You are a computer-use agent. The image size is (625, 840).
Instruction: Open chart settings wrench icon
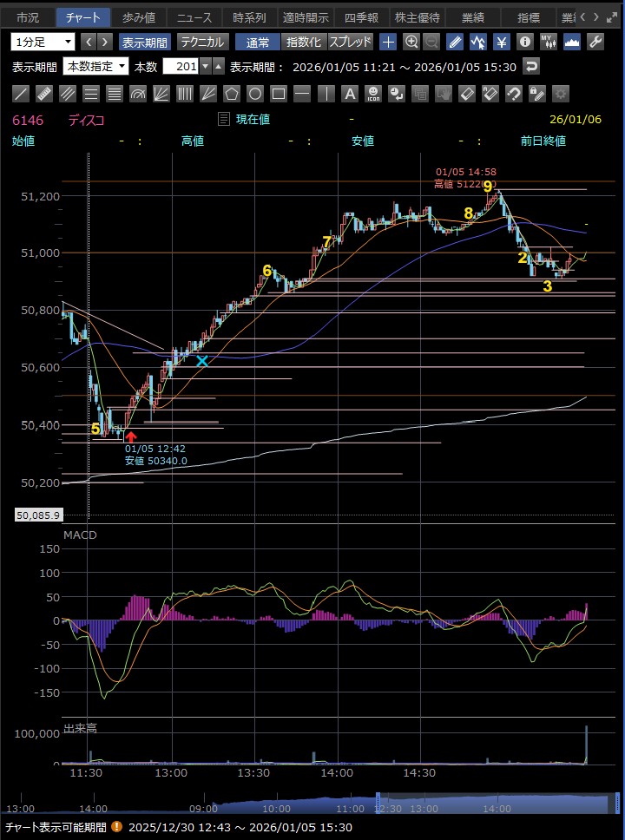tap(595, 42)
